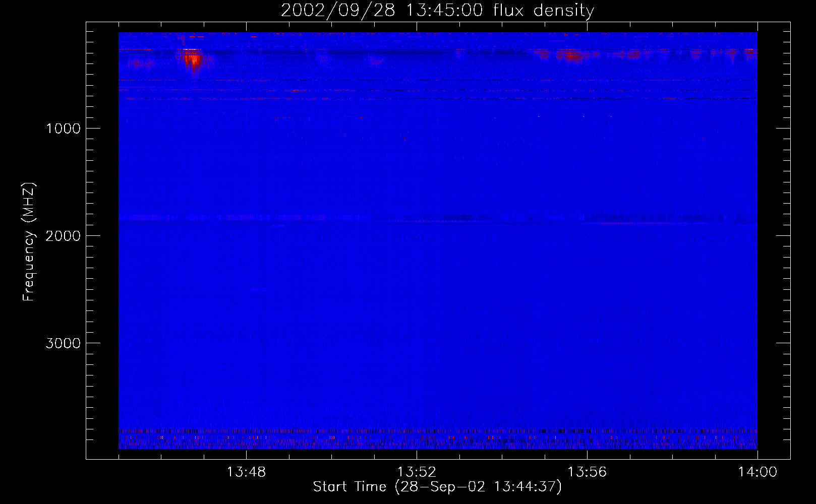Select the 13:52 time tick label
The height and width of the screenshot is (504, 816).
417,472
